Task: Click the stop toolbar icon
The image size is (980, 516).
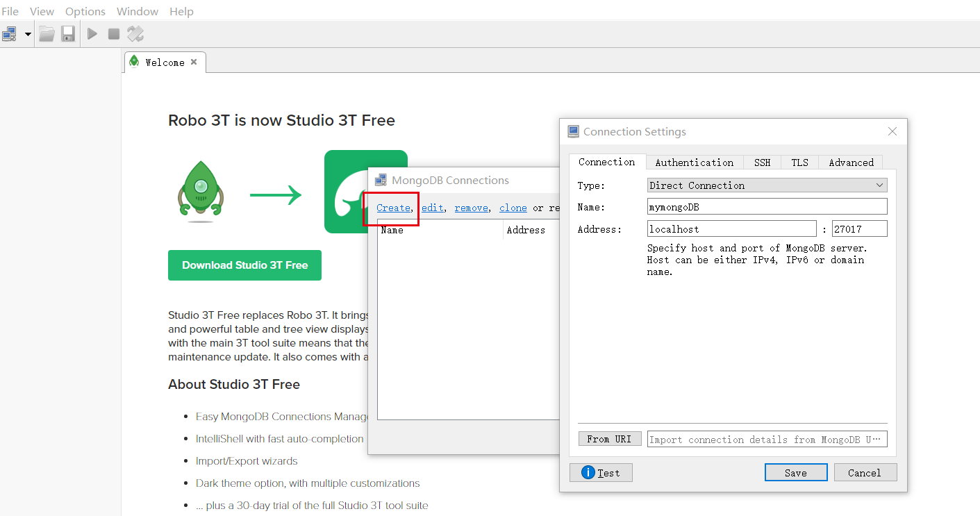Action: click(114, 33)
